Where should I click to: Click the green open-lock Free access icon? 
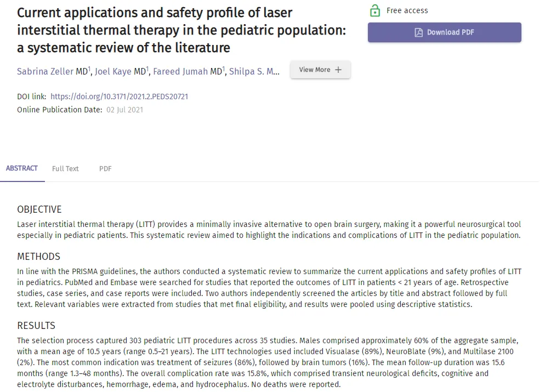[375, 10]
